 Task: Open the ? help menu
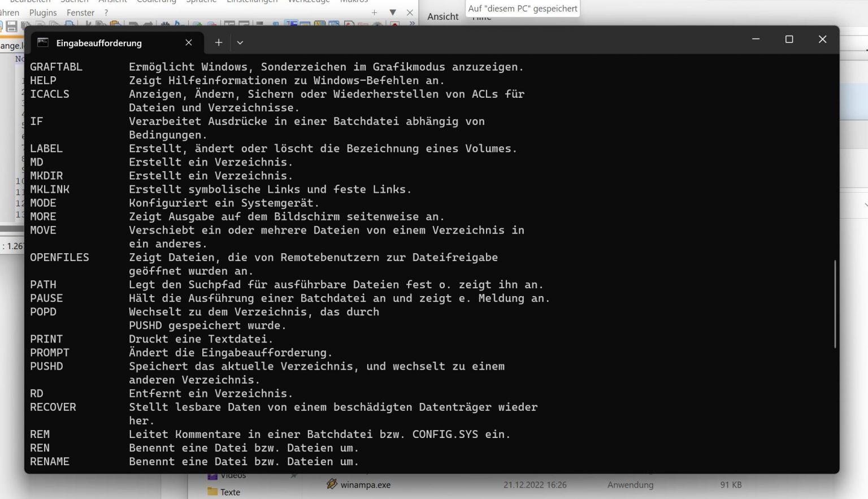(106, 12)
